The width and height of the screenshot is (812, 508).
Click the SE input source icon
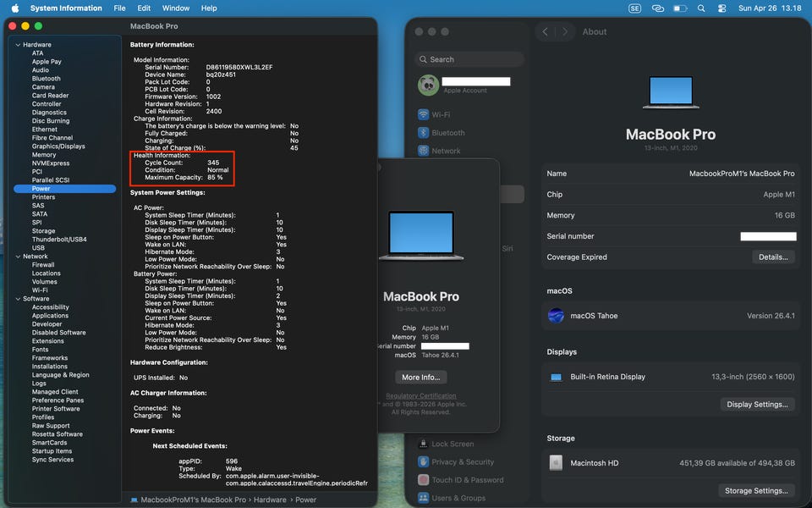(634, 8)
